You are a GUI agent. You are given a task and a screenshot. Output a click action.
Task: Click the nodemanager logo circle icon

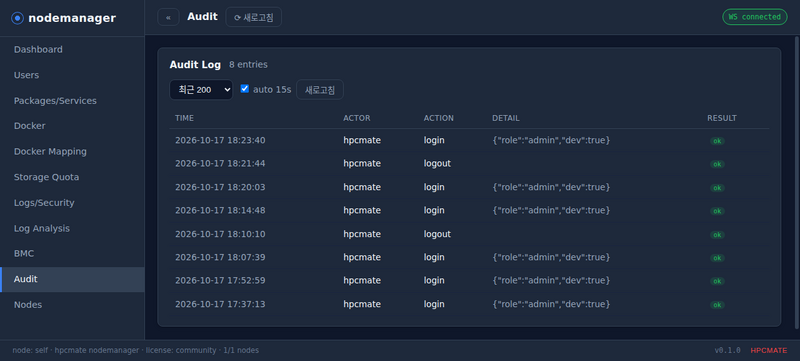tap(18, 18)
